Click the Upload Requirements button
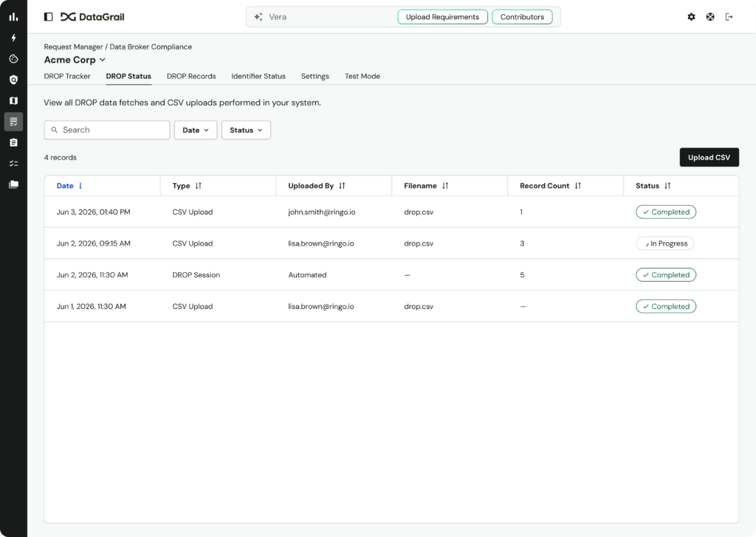The height and width of the screenshot is (537, 756). [443, 17]
